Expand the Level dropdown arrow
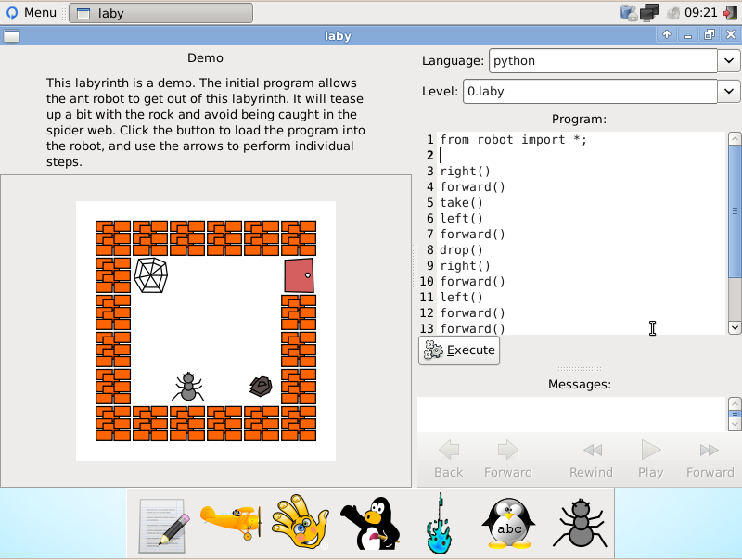 (729, 91)
